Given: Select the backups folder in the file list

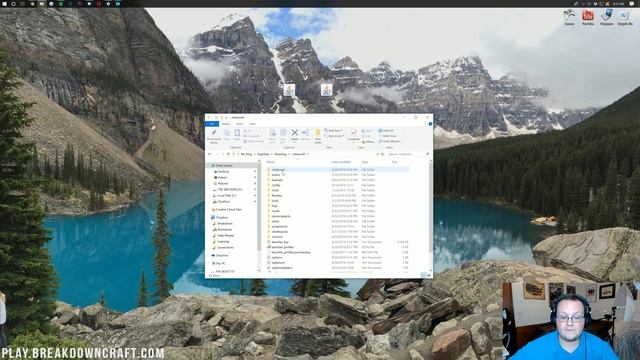Looking at the screenshot, I should tap(277, 180).
